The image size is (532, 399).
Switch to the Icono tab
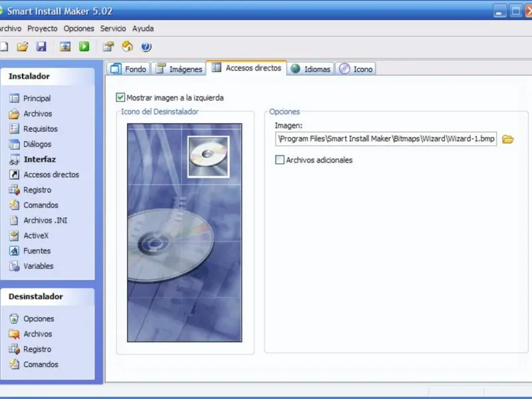[356, 69]
